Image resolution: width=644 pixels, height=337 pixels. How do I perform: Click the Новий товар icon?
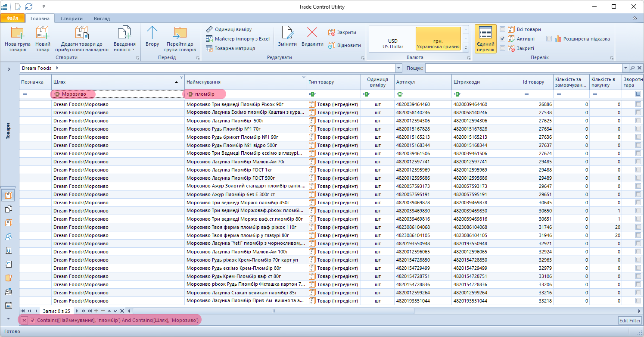pos(43,33)
